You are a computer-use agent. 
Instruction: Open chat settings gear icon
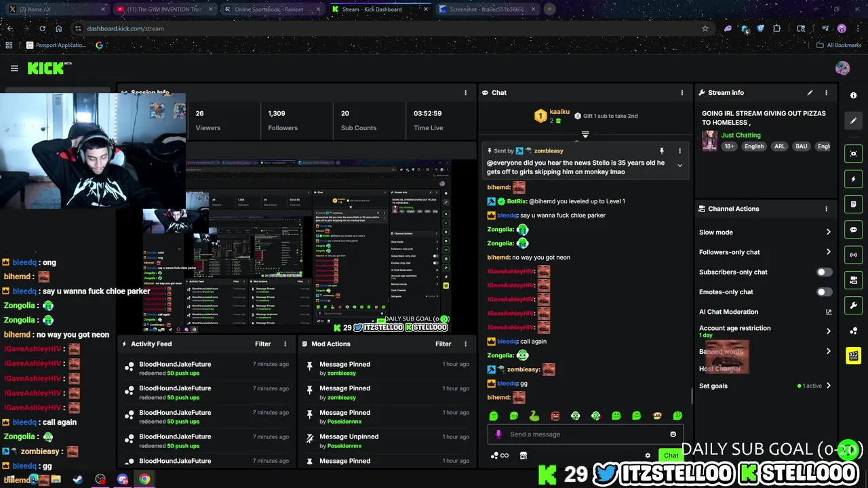point(648,455)
